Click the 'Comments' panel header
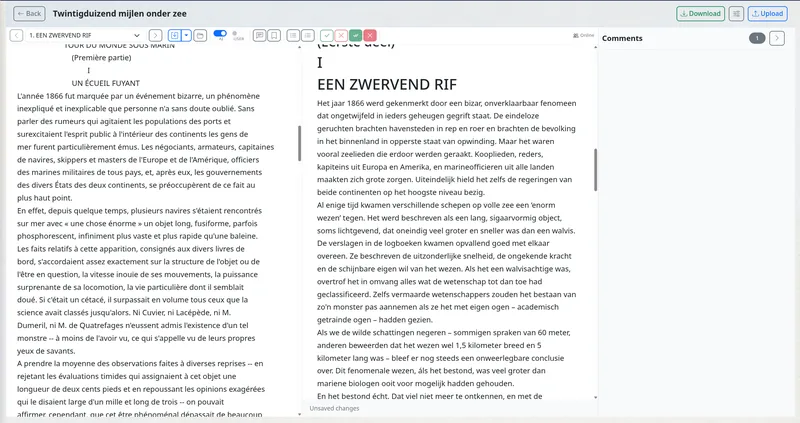This screenshot has height=423, width=800. [x=622, y=38]
